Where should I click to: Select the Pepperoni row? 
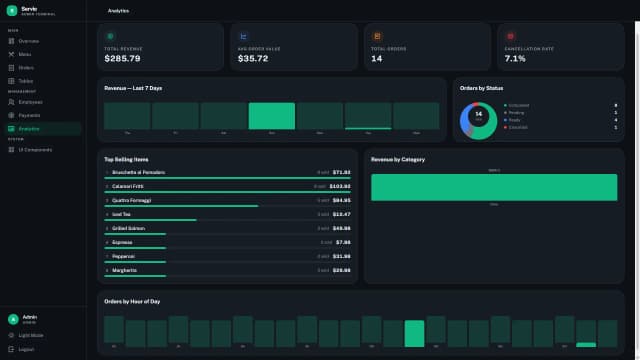(227, 258)
